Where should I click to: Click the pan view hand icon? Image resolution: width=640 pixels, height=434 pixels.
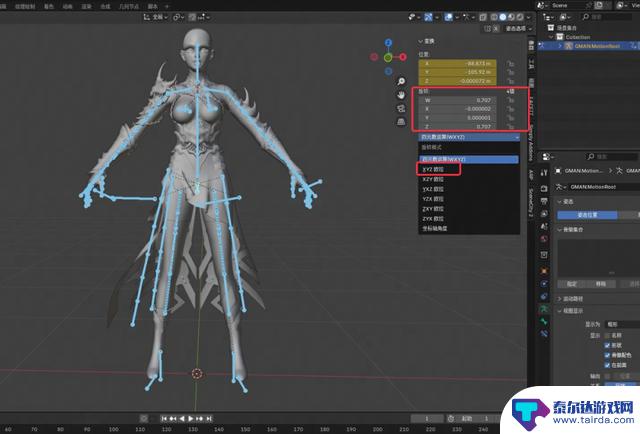[x=401, y=95]
